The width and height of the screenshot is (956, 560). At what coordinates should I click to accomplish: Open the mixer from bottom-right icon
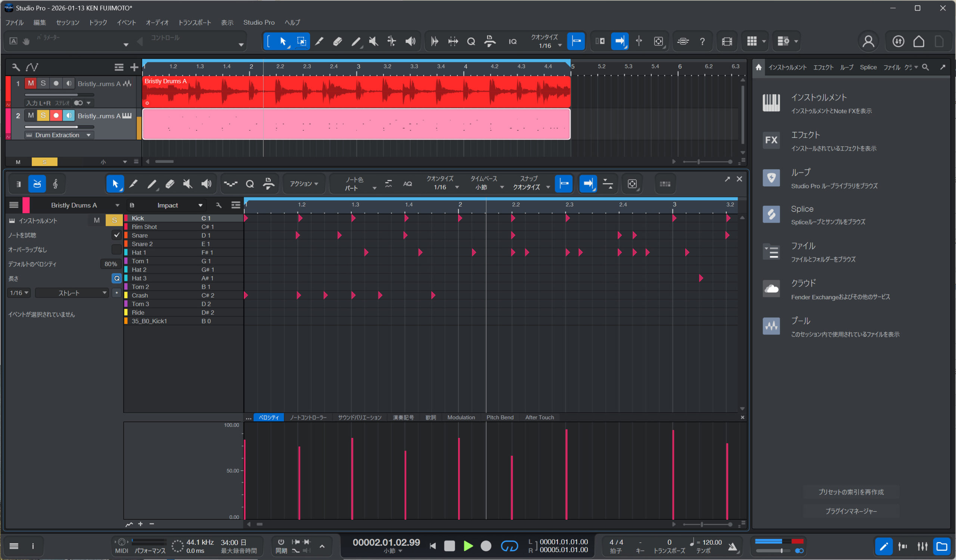922,546
